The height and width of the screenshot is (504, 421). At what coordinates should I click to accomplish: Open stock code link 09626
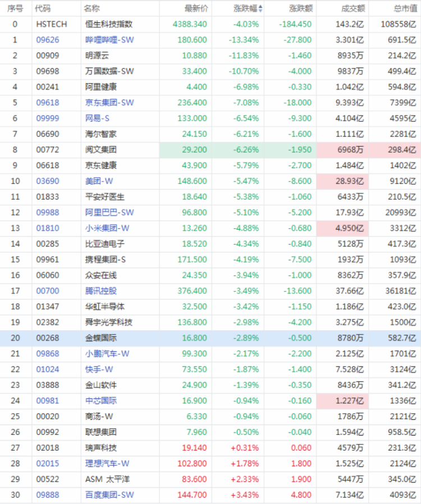(48, 40)
